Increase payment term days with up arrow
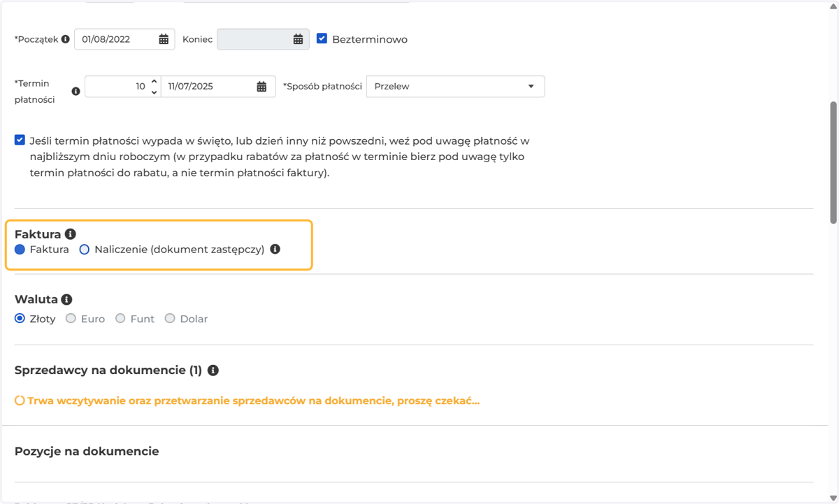 tap(154, 82)
